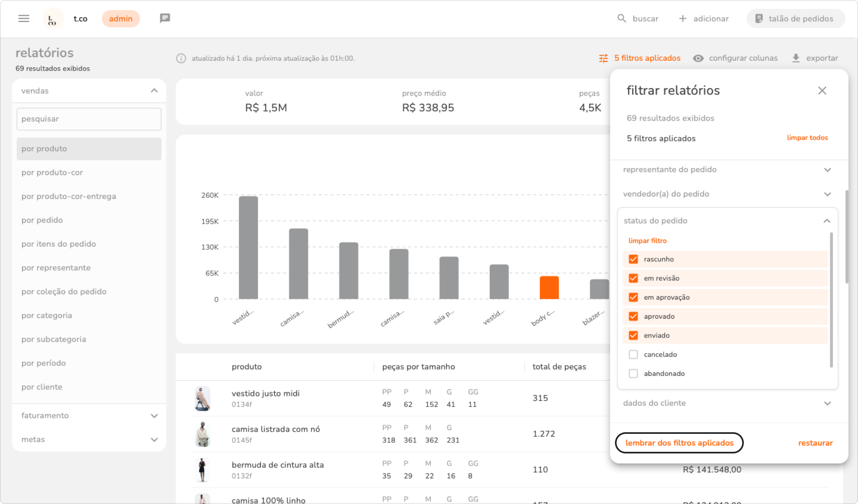The width and height of the screenshot is (858, 504).
Task: Select por pedido report
Action: (42, 220)
